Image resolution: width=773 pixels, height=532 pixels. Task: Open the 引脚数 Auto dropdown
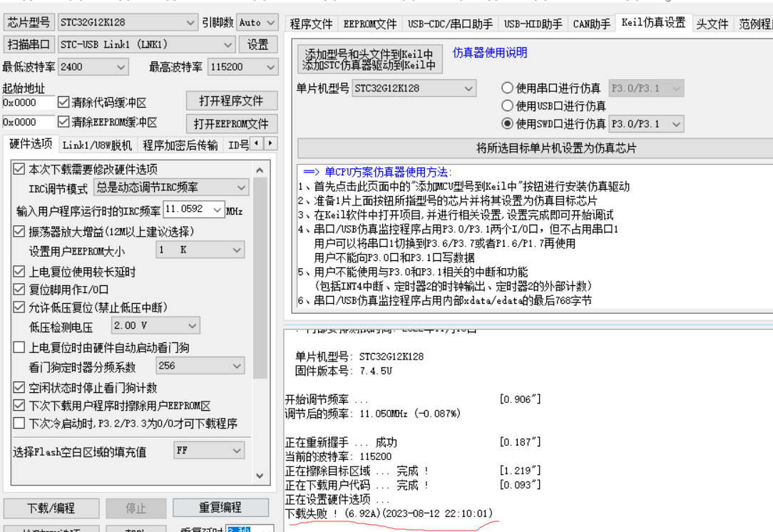coord(257,22)
